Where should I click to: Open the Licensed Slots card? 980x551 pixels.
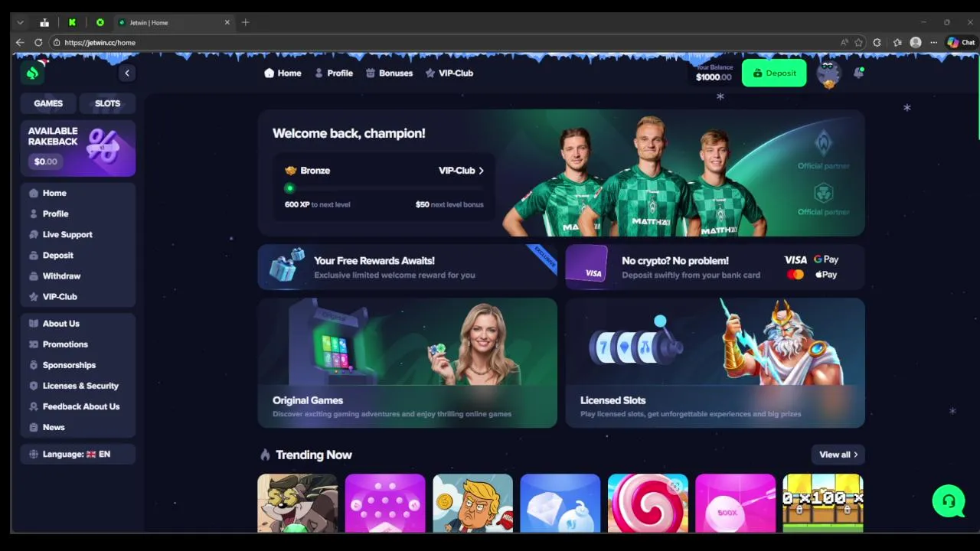pos(715,363)
